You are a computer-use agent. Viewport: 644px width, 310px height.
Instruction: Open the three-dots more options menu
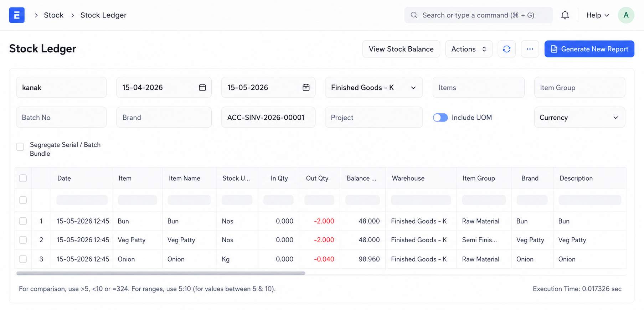pos(530,49)
